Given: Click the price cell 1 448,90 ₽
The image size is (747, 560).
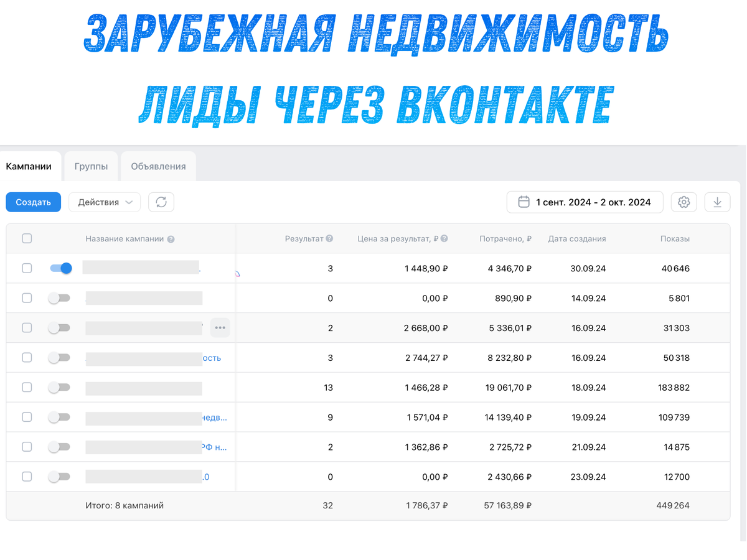Looking at the screenshot, I should pos(426,268).
